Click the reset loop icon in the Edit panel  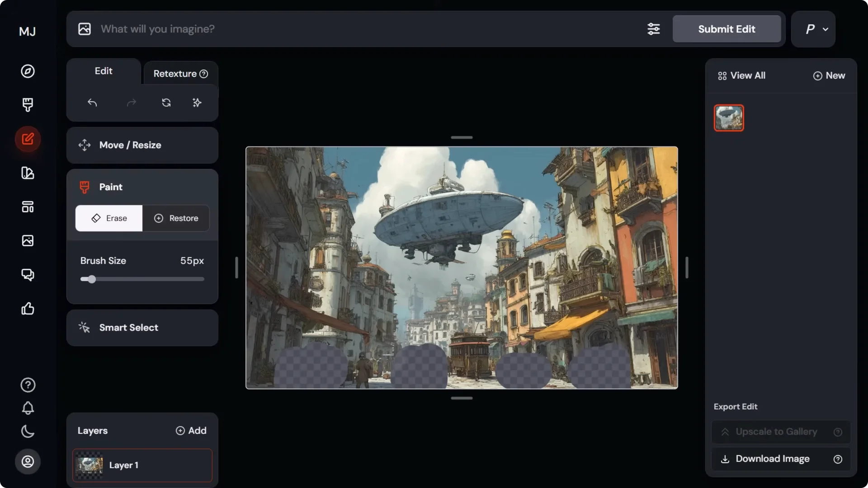166,103
